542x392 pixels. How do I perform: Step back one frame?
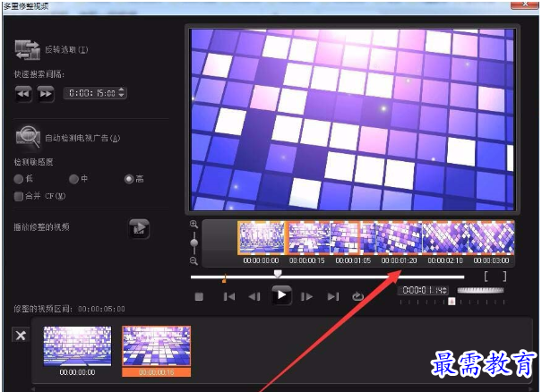click(254, 296)
